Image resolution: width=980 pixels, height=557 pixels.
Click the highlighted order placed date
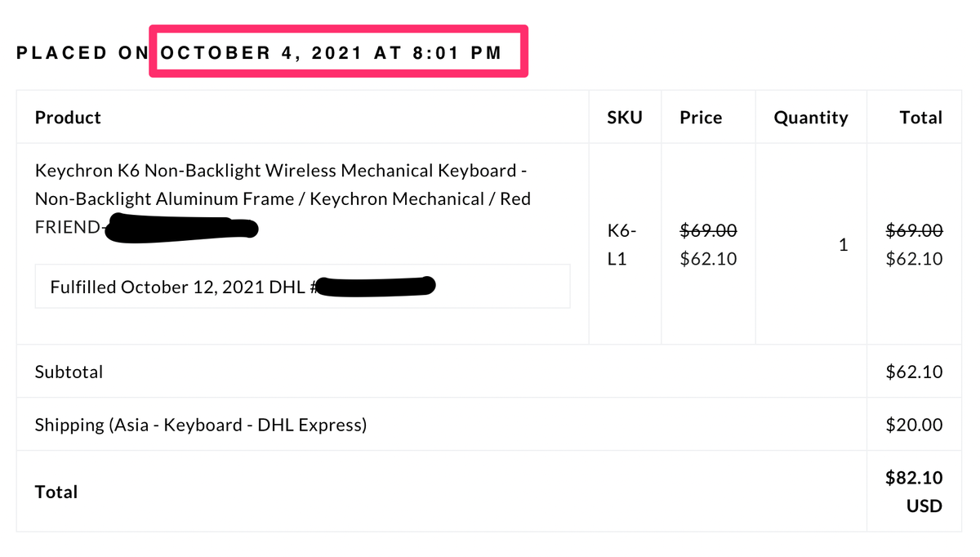(x=331, y=53)
